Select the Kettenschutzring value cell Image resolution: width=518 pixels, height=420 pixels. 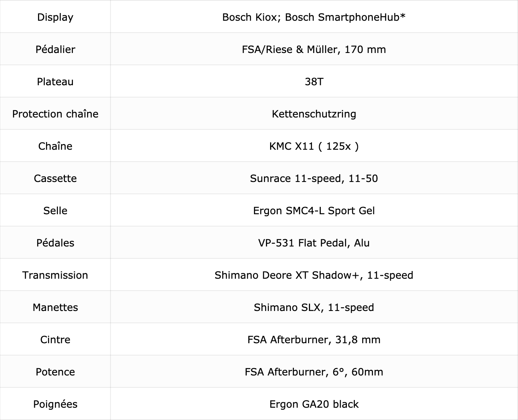(x=314, y=113)
